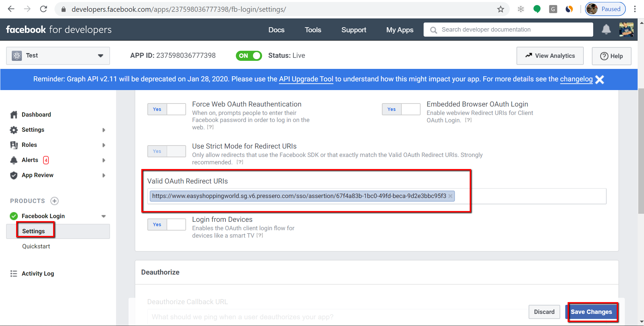Open the Paused browser profile button
The image size is (644, 326).
click(605, 9)
